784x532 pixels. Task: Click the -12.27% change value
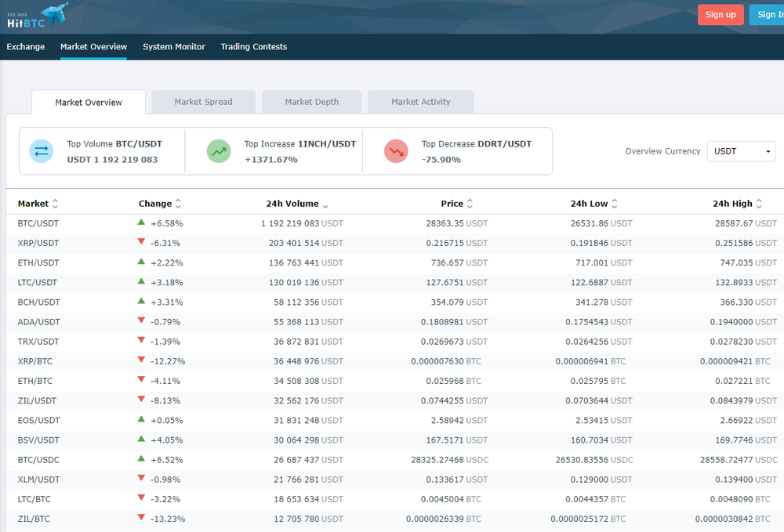[x=168, y=361]
